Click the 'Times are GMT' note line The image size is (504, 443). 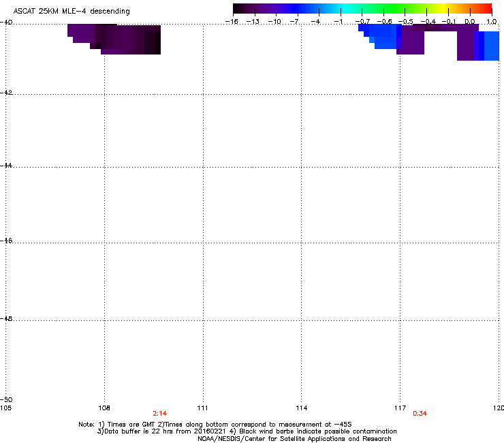click(x=215, y=425)
